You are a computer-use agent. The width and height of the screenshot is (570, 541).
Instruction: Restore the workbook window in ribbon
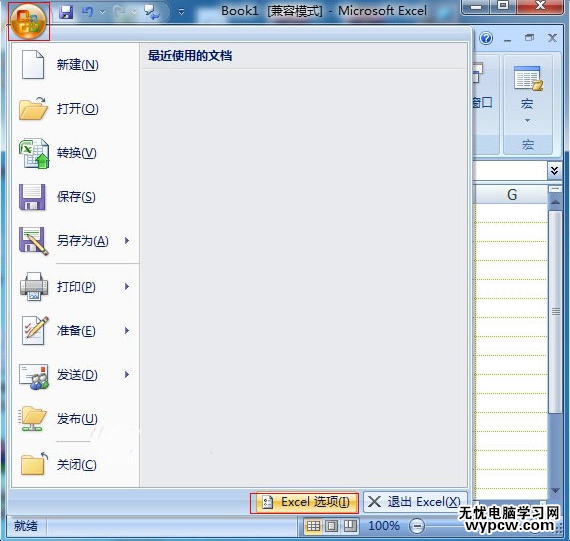tap(530, 37)
